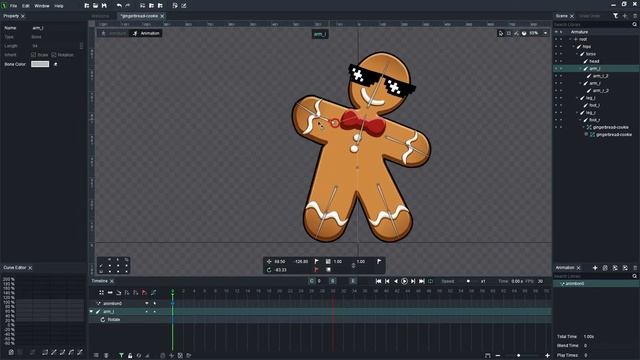The width and height of the screenshot is (640, 360).
Task: Collapse the arm_r bone expander
Action: click(x=580, y=83)
